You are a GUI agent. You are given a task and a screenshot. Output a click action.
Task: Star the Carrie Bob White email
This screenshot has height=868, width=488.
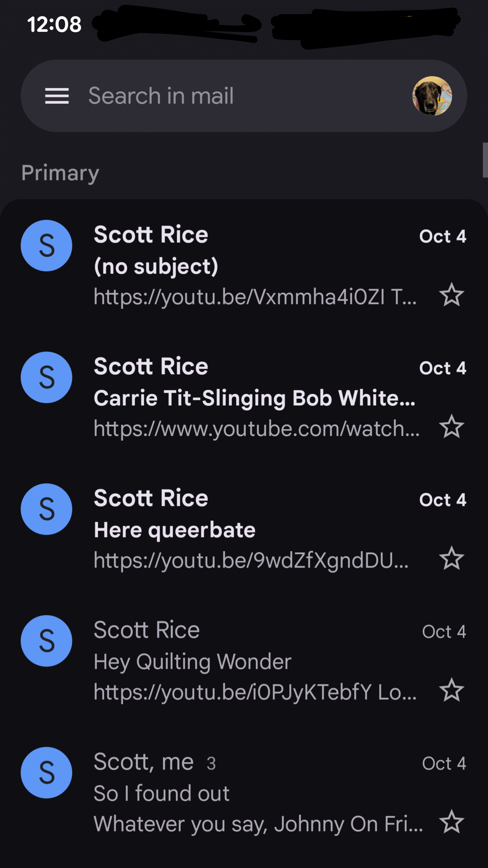click(451, 427)
